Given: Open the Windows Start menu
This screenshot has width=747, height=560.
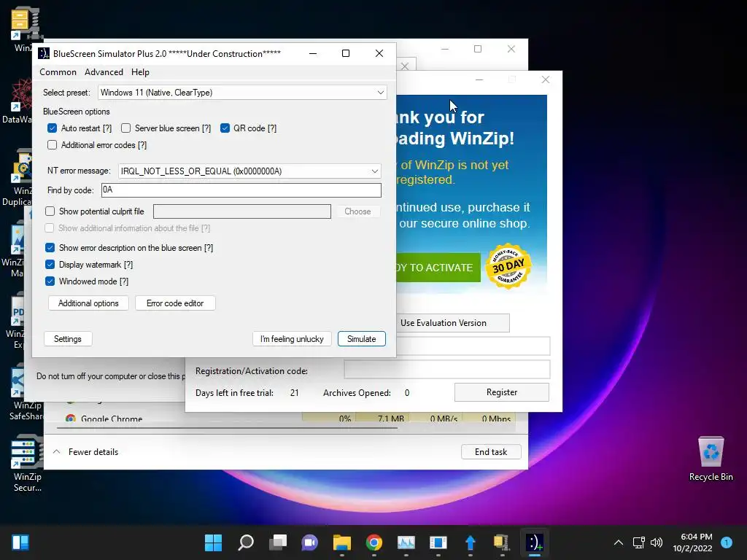Looking at the screenshot, I should point(213,542).
